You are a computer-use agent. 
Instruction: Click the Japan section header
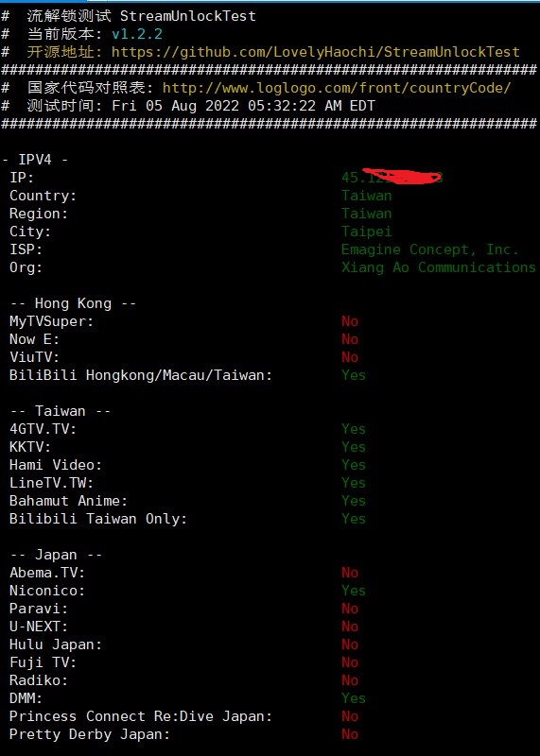pos(56,555)
